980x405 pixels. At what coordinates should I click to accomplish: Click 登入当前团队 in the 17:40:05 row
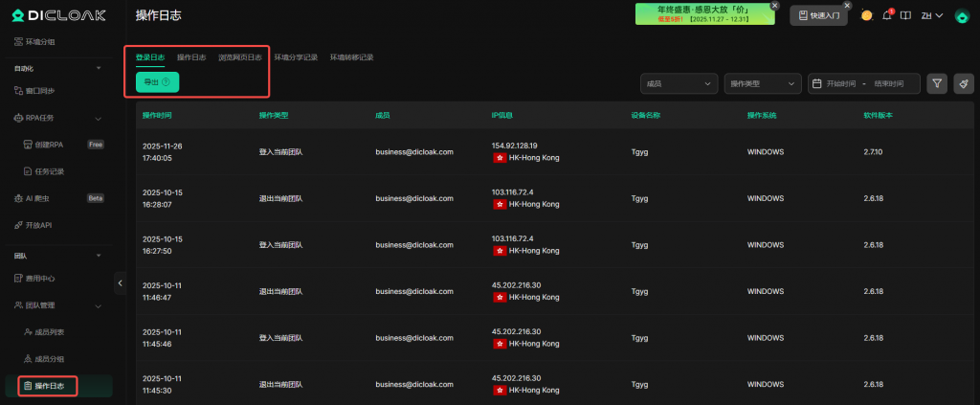pos(280,152)
